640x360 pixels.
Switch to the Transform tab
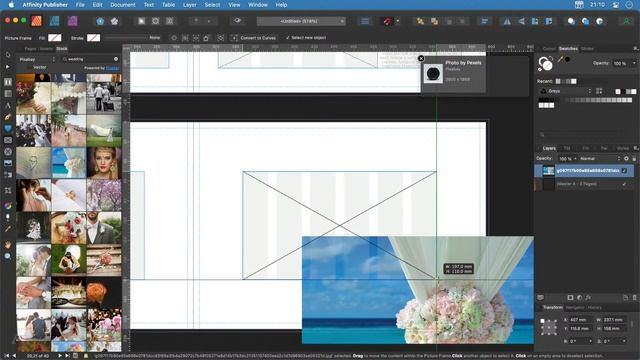553,308
